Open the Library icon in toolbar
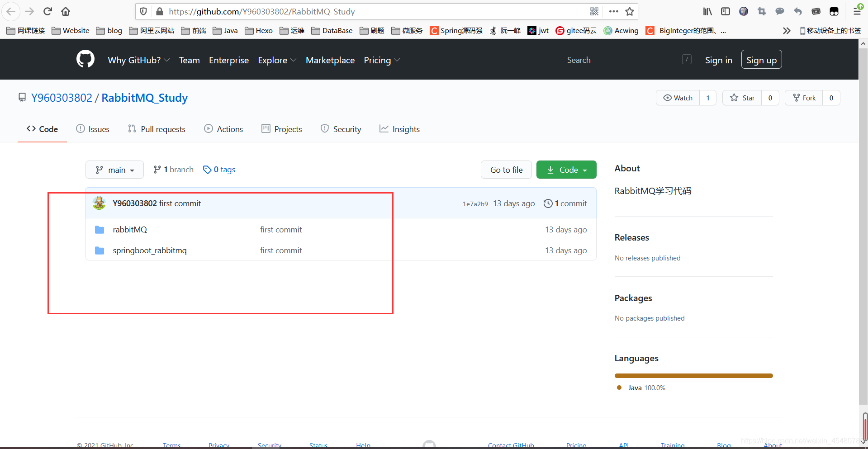 (707, 11)
